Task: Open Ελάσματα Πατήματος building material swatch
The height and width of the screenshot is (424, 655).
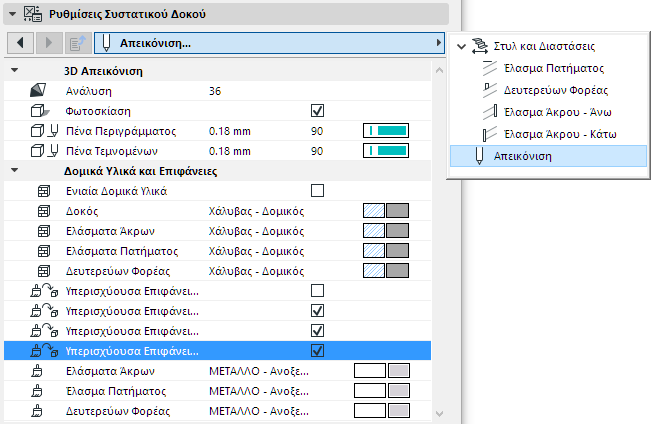Action: pos(386,251)
